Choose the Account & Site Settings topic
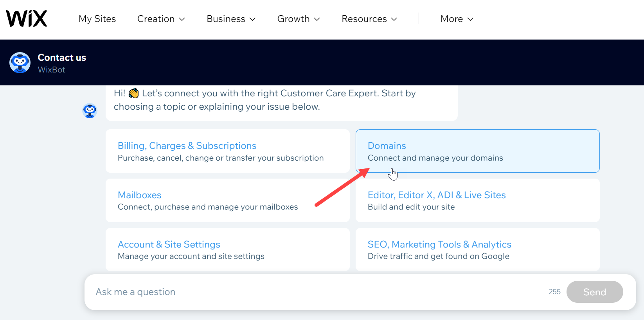This screenshot has width=644, height=320. point(228,249)
